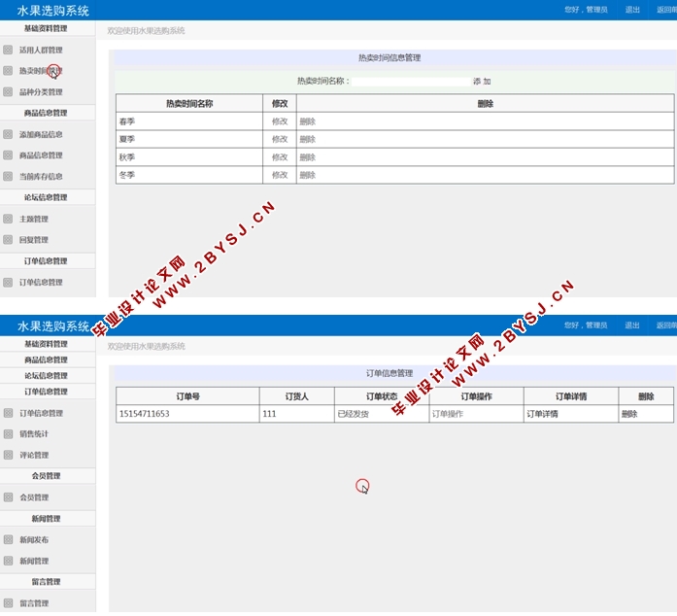Image resolution: width=677 pixels, height=616 pixels.
Task: Select order number 15154711653 cell
Action: tap(187, 414)
